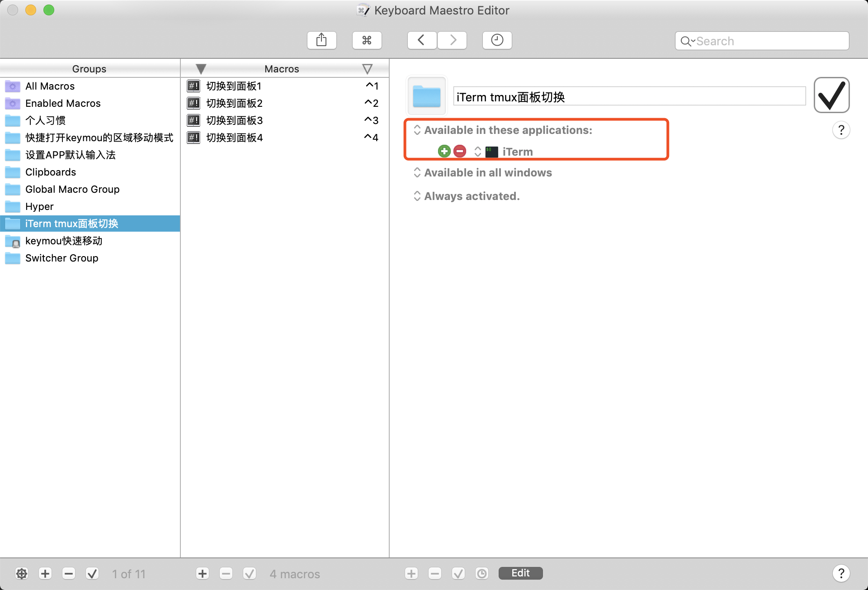The width and height of the screenshot is (868, 590).
Task: Open the groups gear menu at the bottom
Action: [x=21, y=574]
